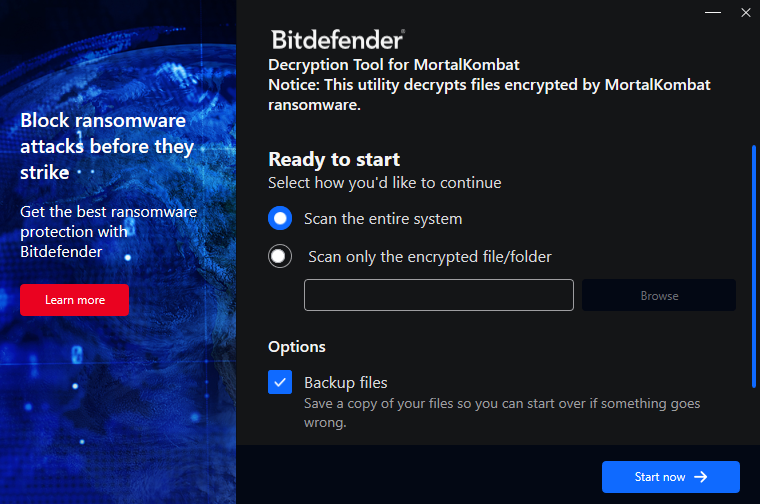The image size is (760, 504).
Task: Click the arrow icon on Start now
Action: tap(701, 477)
